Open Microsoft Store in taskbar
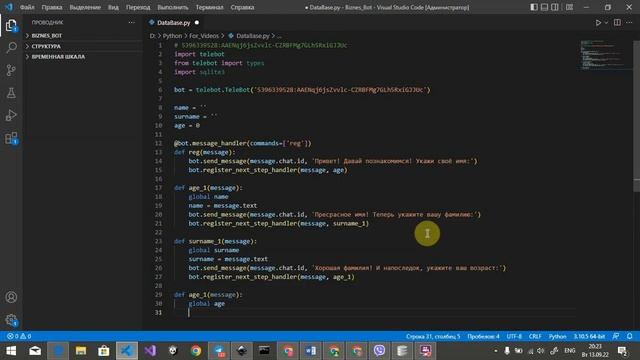Screen dimensions: 640x360 [104, 351]
